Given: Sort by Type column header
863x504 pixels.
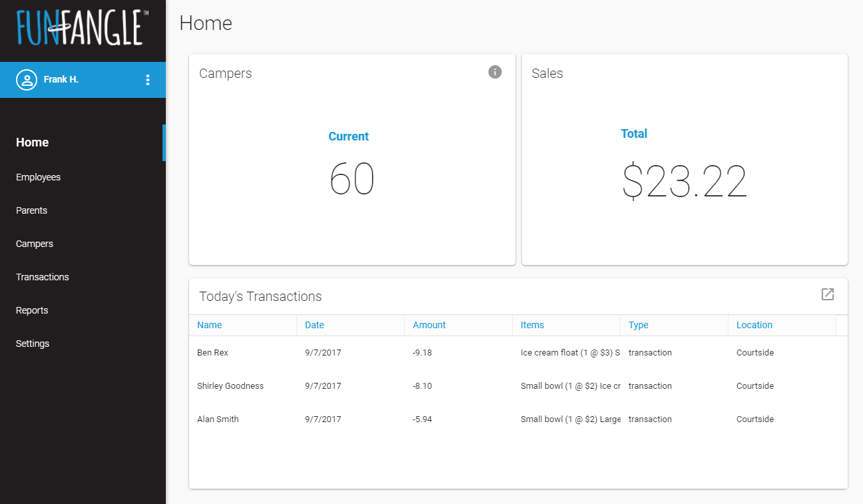Looking at the screenshot, I should point(638,325).
